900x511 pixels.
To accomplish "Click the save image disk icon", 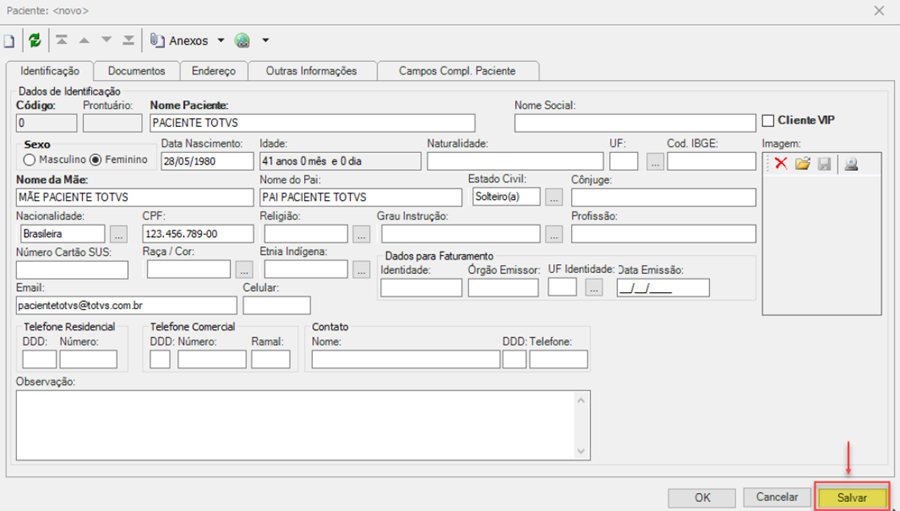I will pos(824,164).
